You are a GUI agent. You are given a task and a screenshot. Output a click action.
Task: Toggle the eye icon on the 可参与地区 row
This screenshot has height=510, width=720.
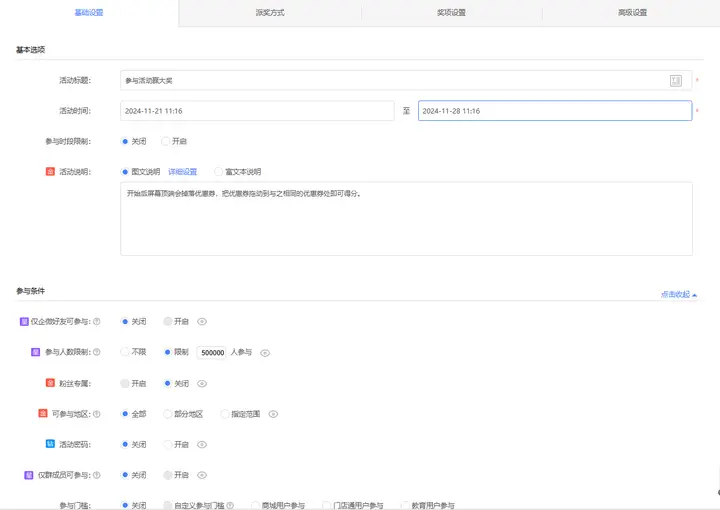[x=273, y=414]
